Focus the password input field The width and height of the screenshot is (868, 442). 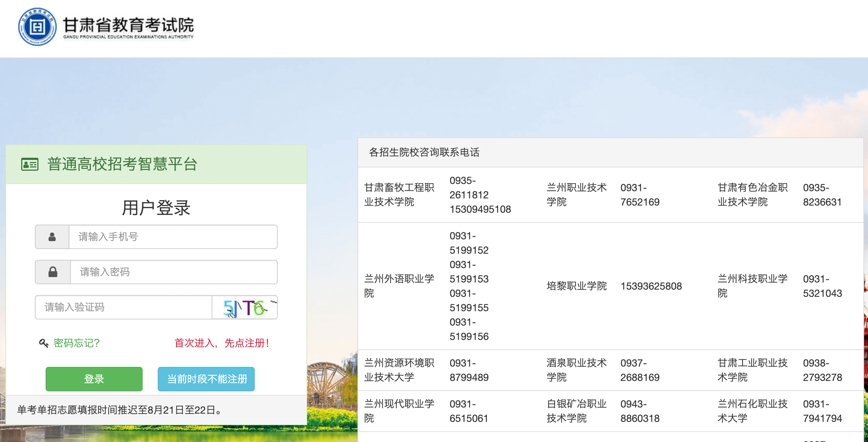click(x=174, y=272)
